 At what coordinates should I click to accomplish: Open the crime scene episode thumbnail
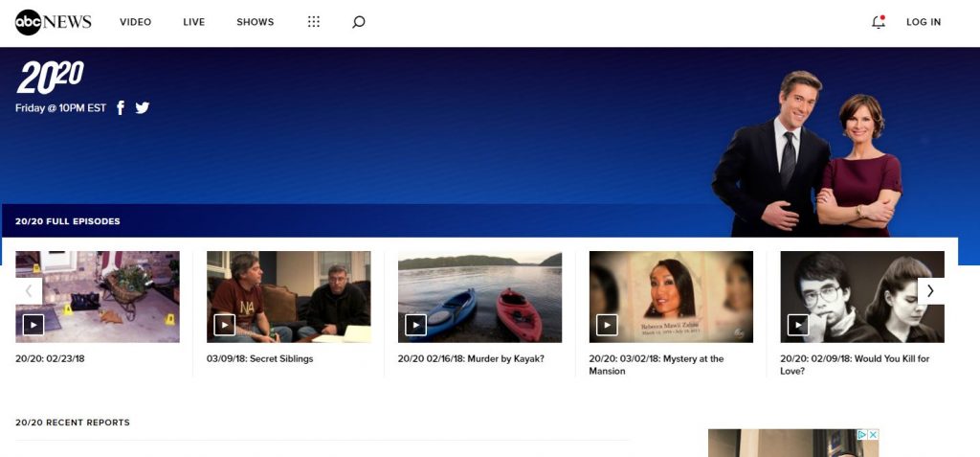(98, 297)
